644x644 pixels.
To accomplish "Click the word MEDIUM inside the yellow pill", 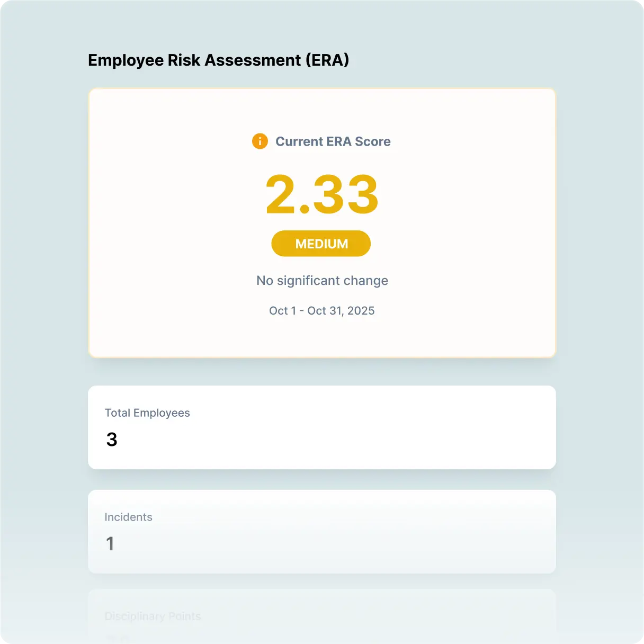I will tap(321, 244).
